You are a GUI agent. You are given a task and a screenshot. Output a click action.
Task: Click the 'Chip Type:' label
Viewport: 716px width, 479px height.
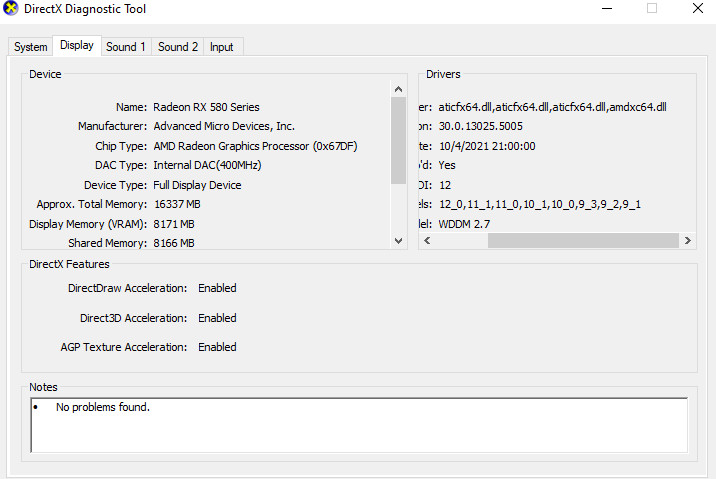(121, 146)
